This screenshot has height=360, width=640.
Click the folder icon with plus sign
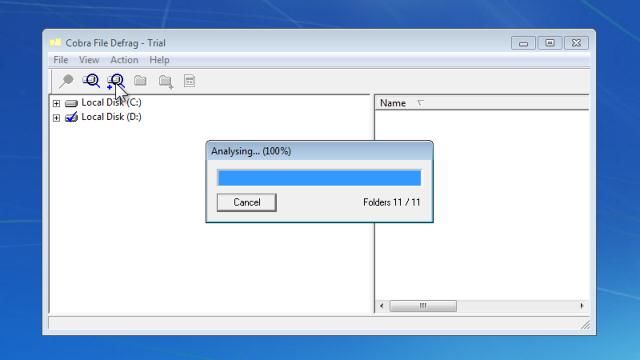[x=166, y=81]
